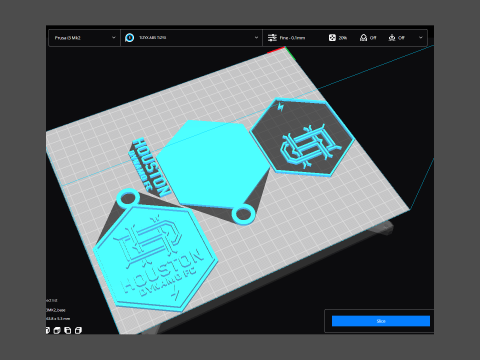Click the infill density icon
This screenshot has width=480, height=360.
tap(332, 38)
